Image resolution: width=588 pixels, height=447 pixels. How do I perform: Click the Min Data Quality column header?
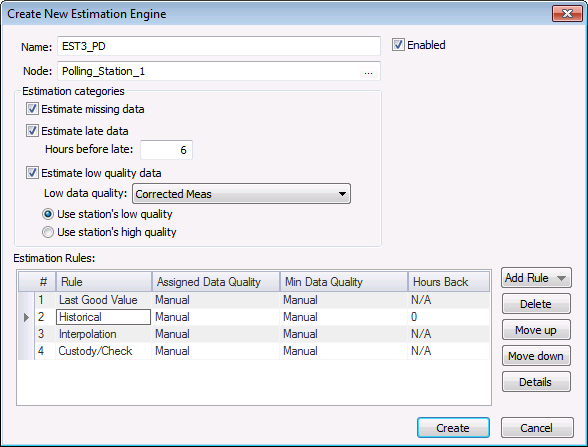click(x=344, y=282)
